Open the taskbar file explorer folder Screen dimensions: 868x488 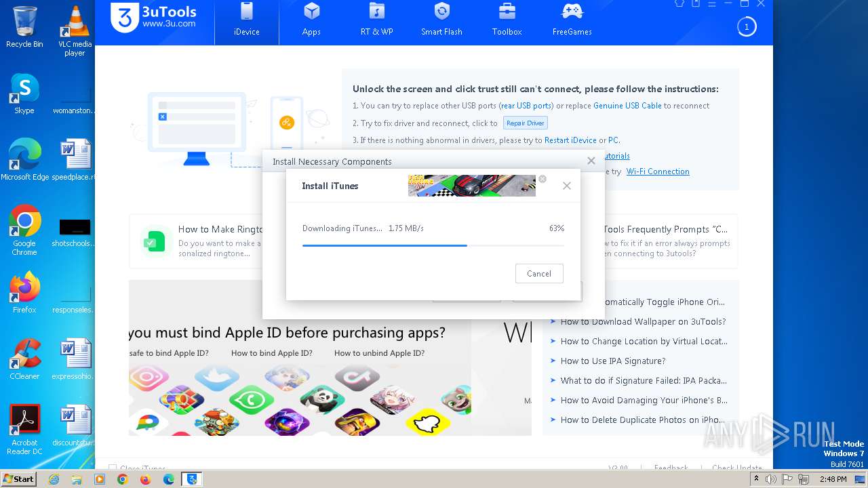pyautogui.click(x=77, y=479)
